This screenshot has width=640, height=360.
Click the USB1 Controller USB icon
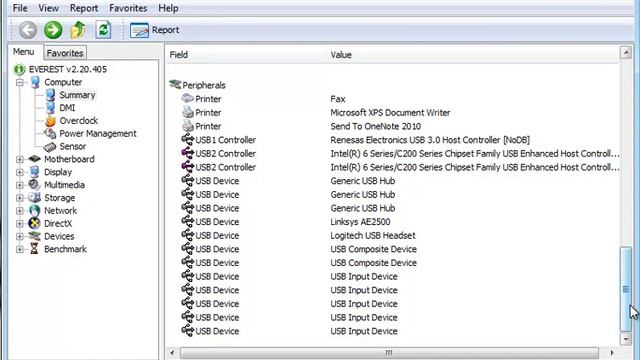point(187,140)
